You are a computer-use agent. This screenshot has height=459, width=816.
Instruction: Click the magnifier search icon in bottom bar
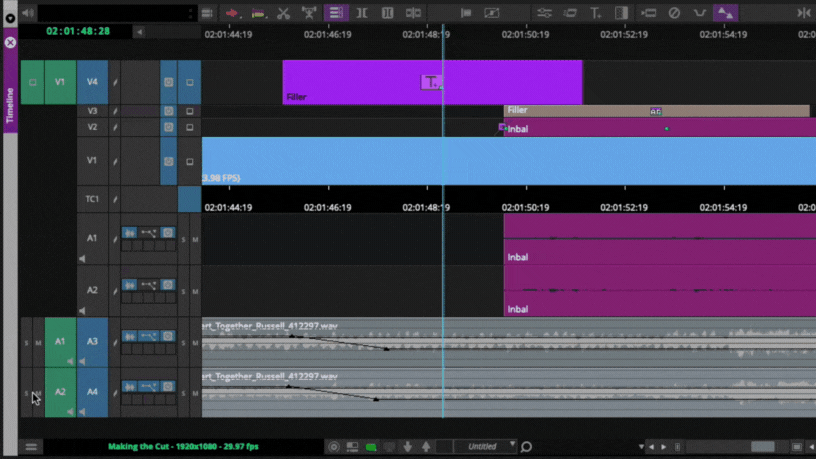pyautogui.click(x=526, y=447)
